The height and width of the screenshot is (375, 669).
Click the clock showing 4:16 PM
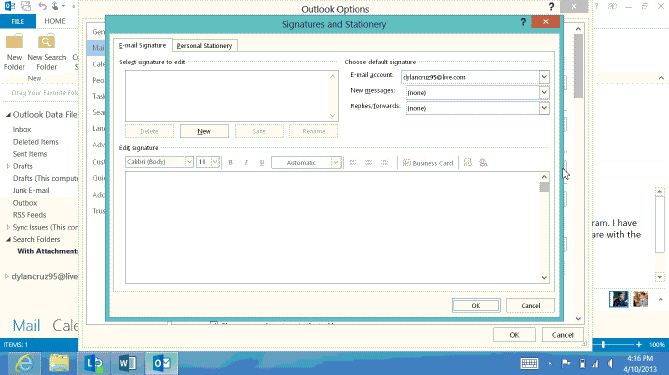coord(640,358)
